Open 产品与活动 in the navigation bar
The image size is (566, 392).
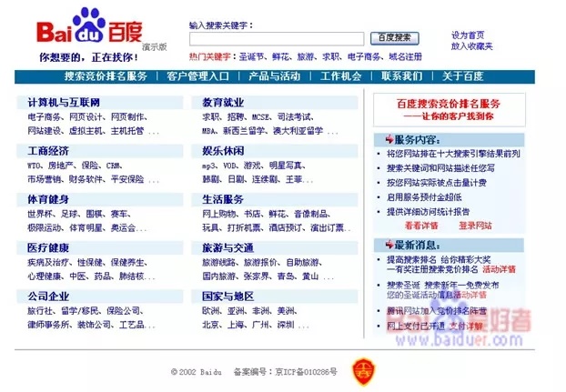(274, 76)
